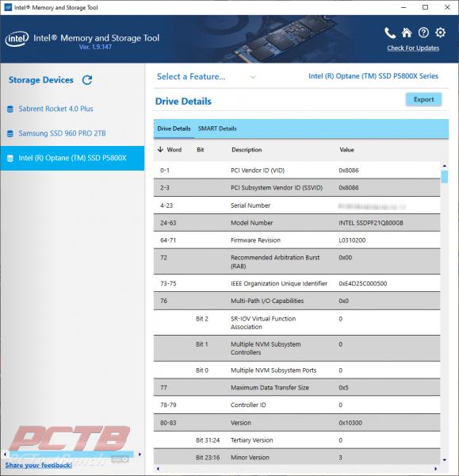The image size is (459, 476).
Task: Select Sabrent Rocket 4.0 Plus device
Action: click(55, 109)
